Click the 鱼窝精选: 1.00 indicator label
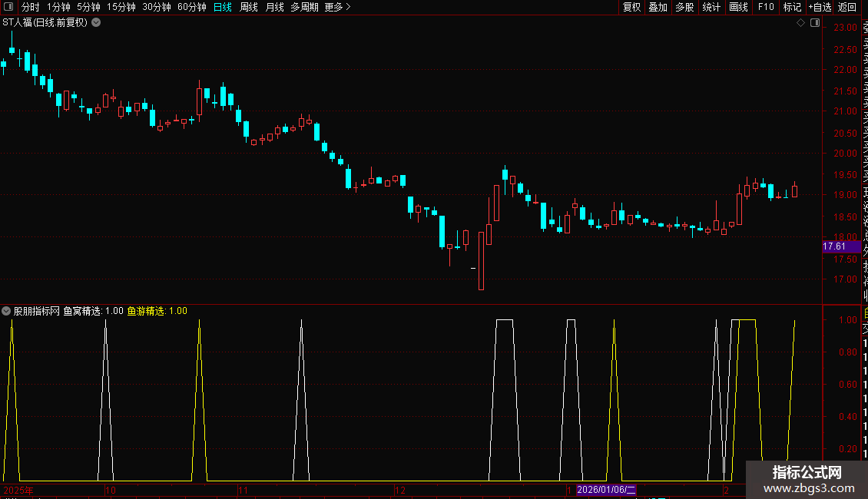868x499 pixels. pyautogui.click(x=93, y=311)
